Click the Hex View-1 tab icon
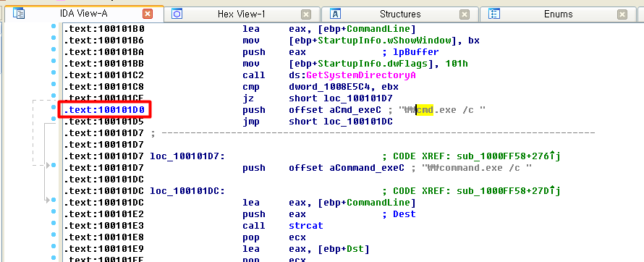This screenshot has width=644, height=262. [177, 14]
